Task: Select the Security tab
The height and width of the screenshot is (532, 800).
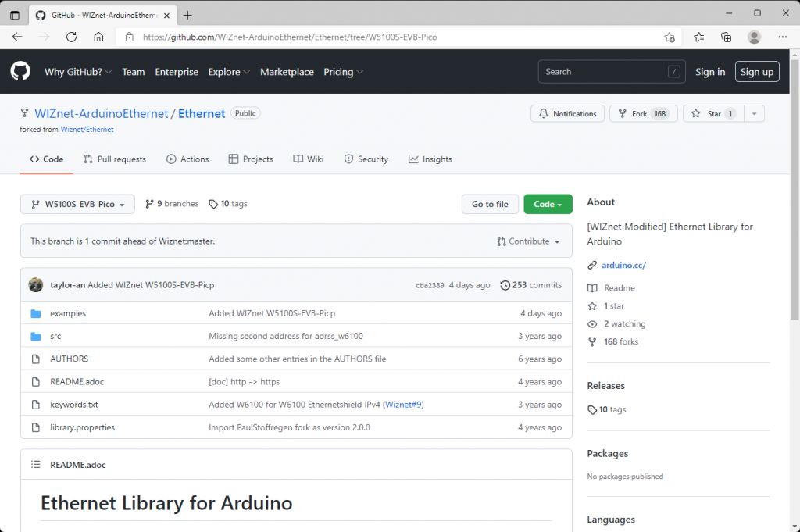Action: tap(366, 159)
